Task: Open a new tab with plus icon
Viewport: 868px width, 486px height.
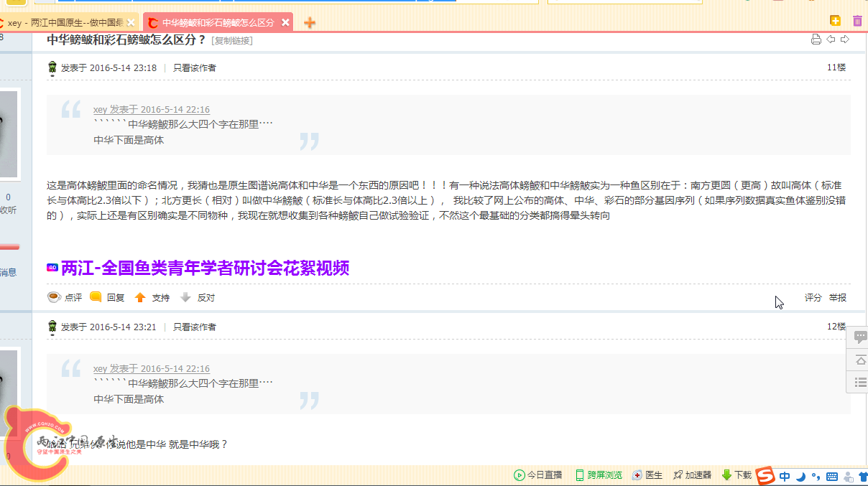Action: (x=310, y=23)
